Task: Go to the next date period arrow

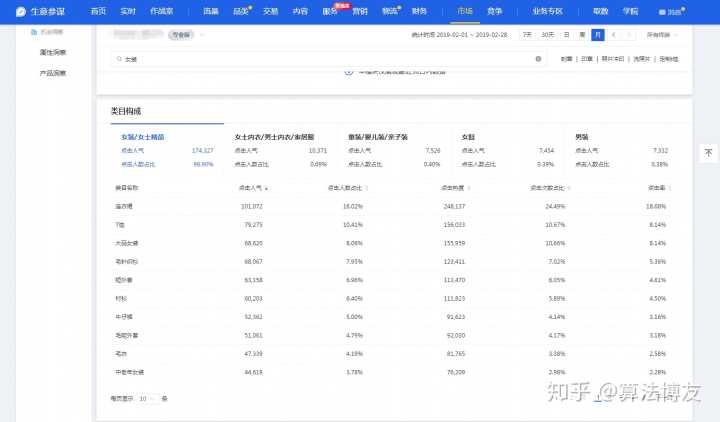Action: click(628, 34)
